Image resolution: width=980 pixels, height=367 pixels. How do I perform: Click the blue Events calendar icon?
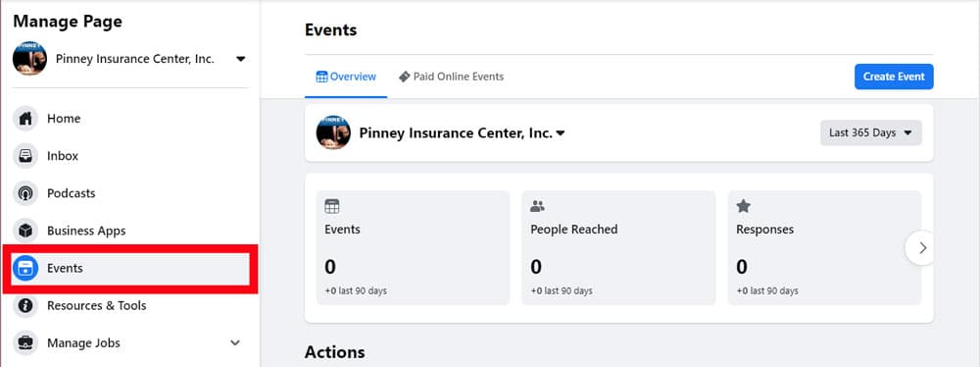click(25, 269)
